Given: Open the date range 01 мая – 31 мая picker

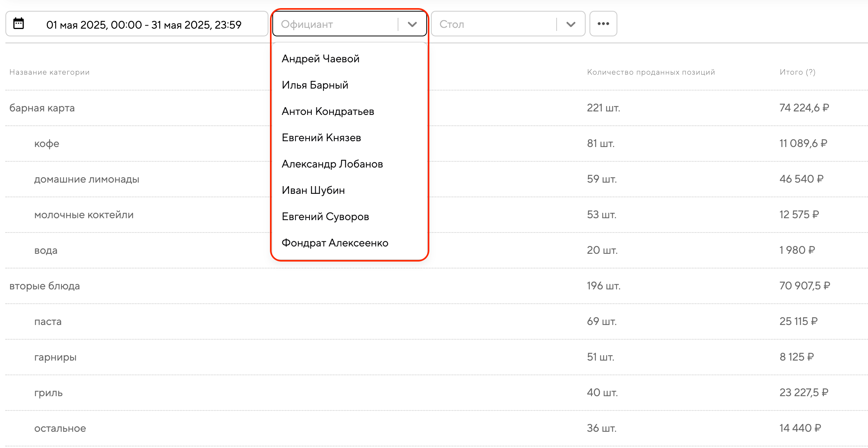Looking at the screenshot, I should point(144,25).
